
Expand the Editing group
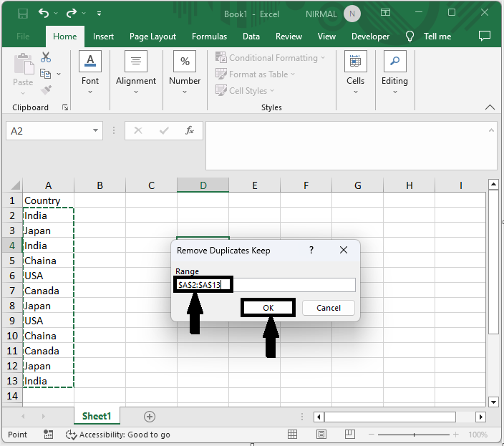[394, 72]
